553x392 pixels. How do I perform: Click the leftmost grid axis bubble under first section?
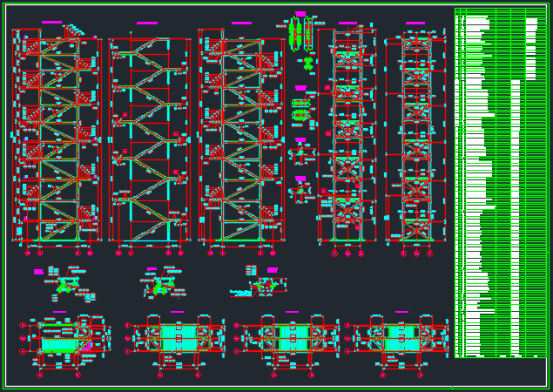pos(27,253)
